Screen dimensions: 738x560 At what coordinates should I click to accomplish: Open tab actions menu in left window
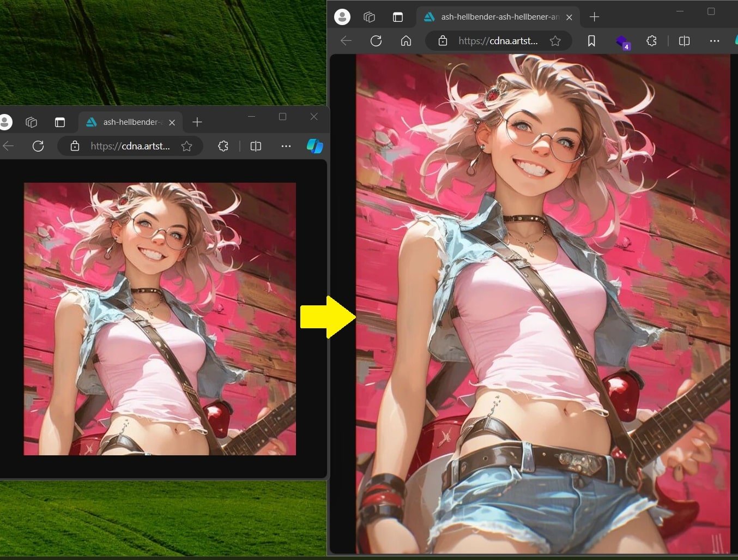[60, 122]
